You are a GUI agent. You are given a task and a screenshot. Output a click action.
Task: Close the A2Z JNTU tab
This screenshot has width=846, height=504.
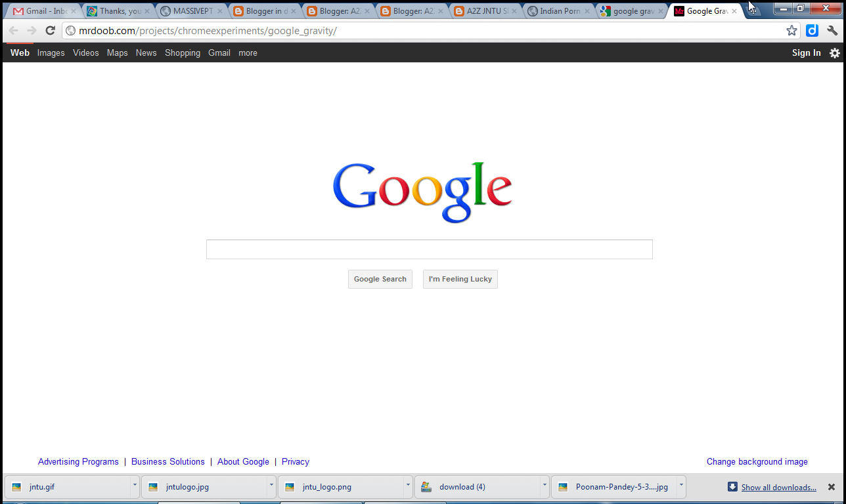[514, 11]
